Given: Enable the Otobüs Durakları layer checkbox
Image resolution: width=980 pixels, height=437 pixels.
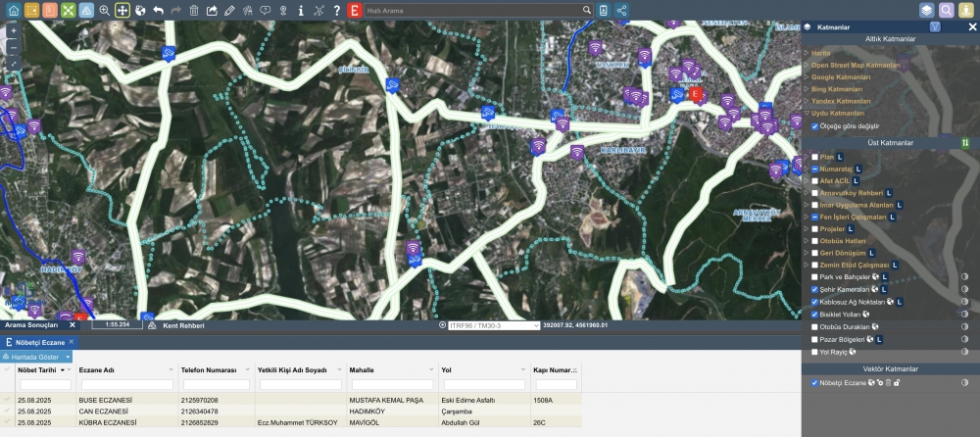Looking at the screenshot, I should pos(814,326).
